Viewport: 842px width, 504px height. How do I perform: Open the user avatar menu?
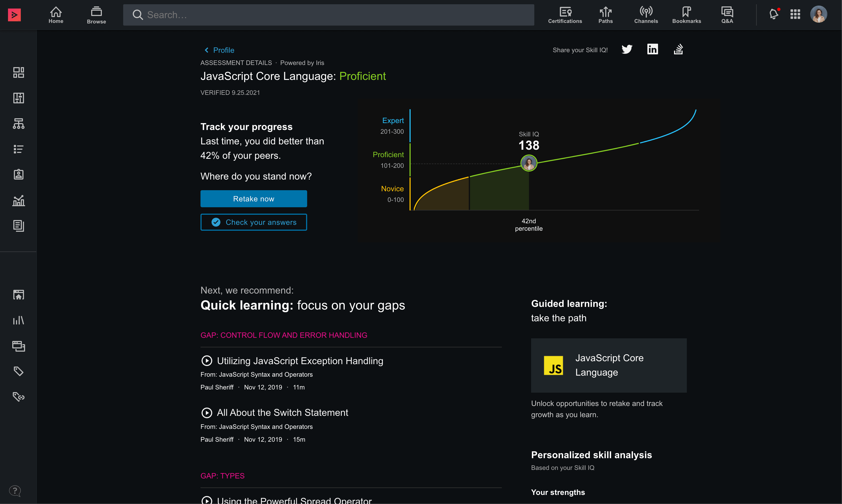[819, 14]
